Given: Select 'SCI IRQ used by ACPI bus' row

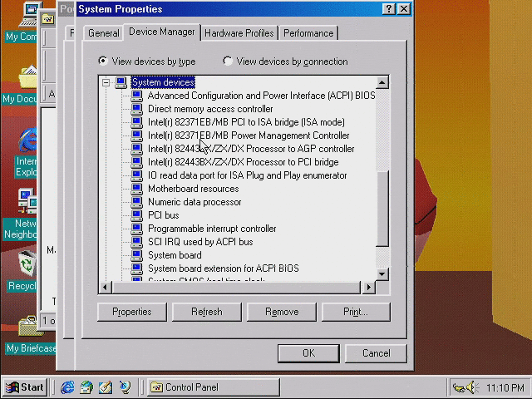Looking at the screenshot, I should coord(200,242).
